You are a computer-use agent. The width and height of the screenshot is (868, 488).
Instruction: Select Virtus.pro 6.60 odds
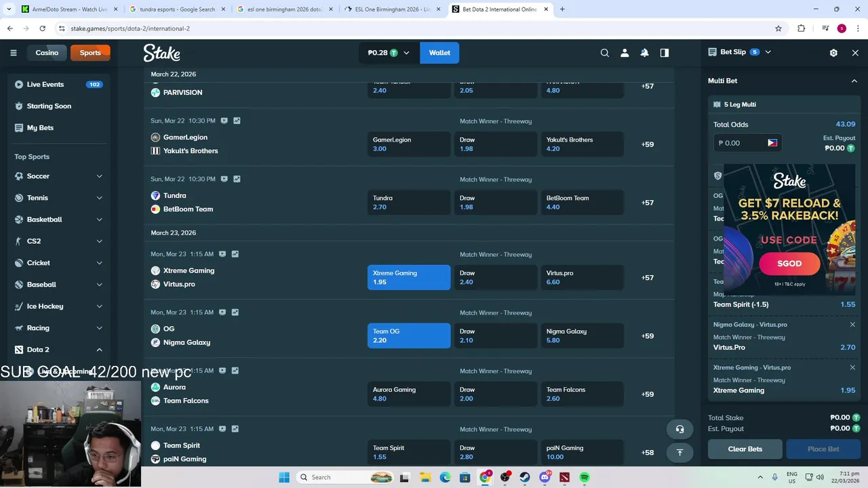583,277
